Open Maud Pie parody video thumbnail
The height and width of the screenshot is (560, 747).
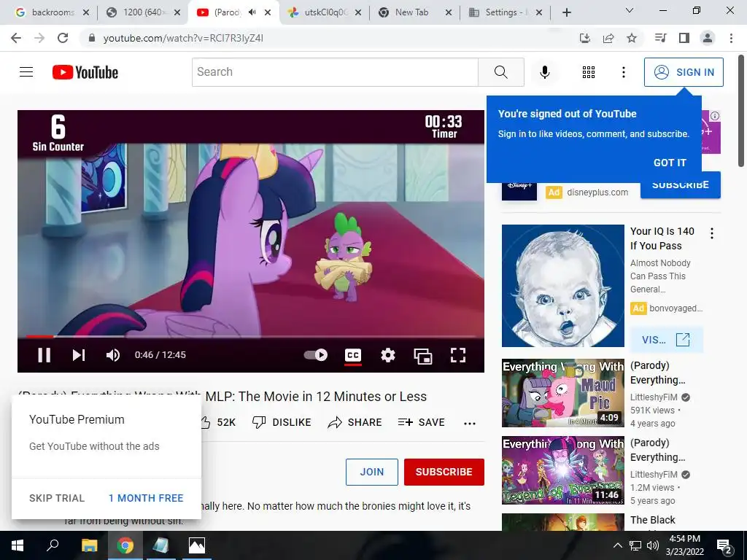pyautogui.click(x=562, y=393)
